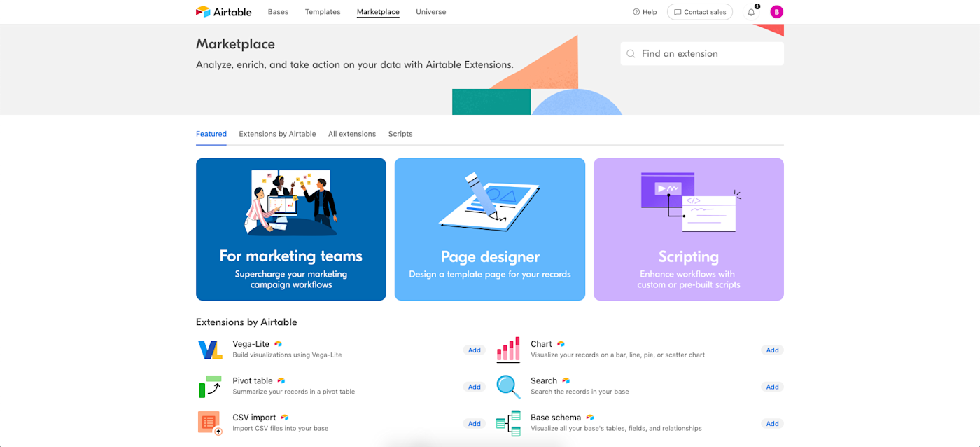Click the Vega-Lite title text
This screenshot has width=980, height=447.
tap(251, 344)
